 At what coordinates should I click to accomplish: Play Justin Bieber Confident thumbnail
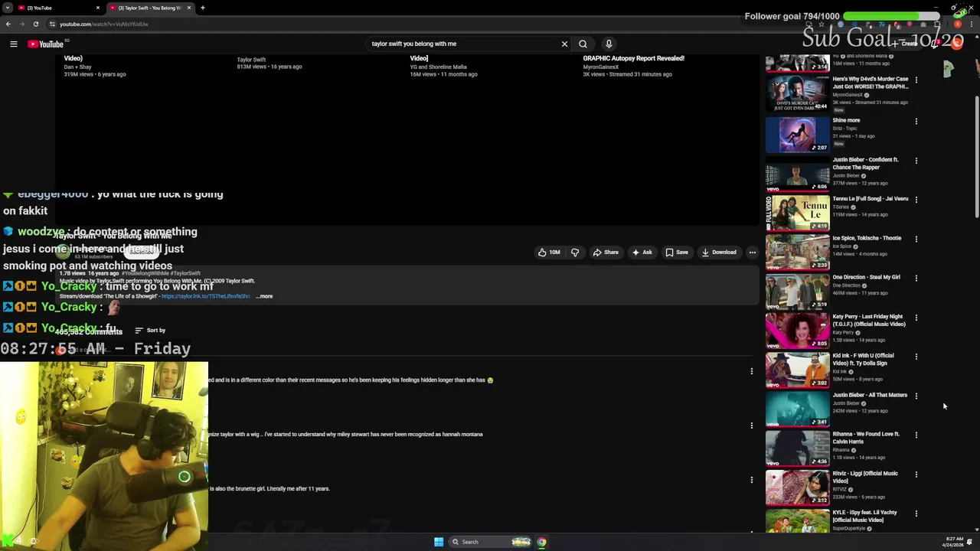point(797,173)
